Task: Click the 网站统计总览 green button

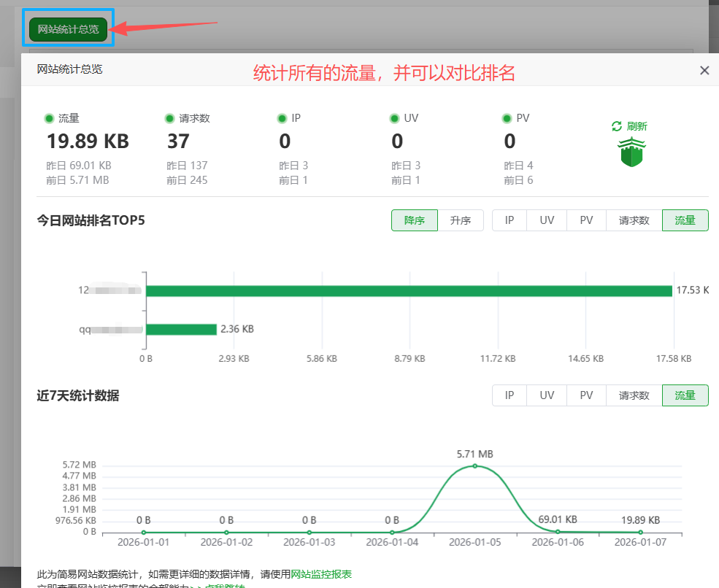Action: tap(69, 29)
